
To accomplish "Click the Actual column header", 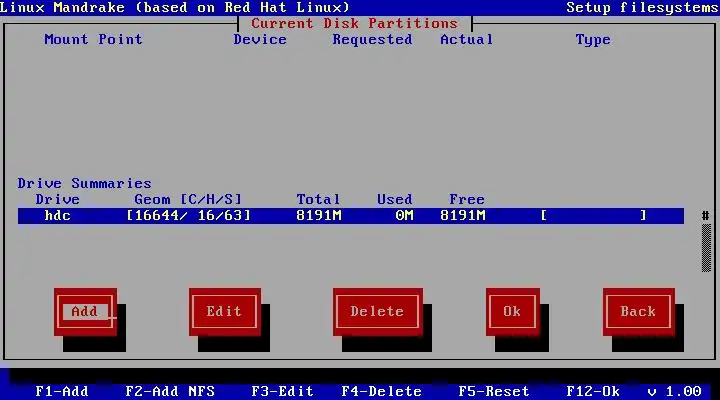I will [467, 39].
